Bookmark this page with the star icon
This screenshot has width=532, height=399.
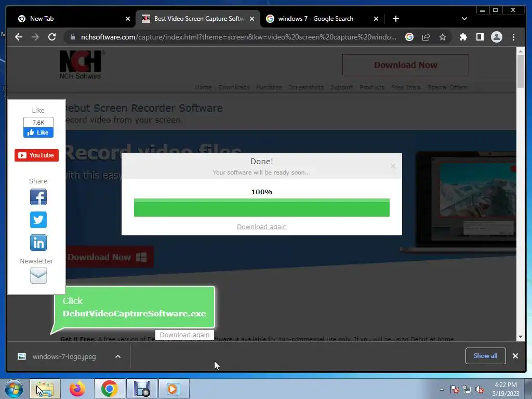pos(443,37)
